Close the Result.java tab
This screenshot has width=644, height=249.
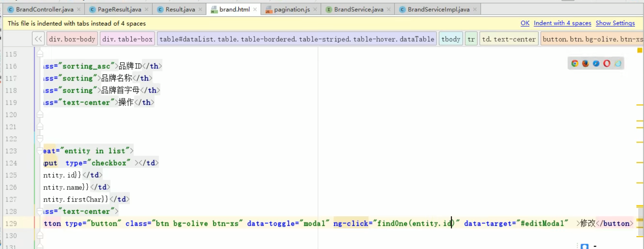click(201, 9)
